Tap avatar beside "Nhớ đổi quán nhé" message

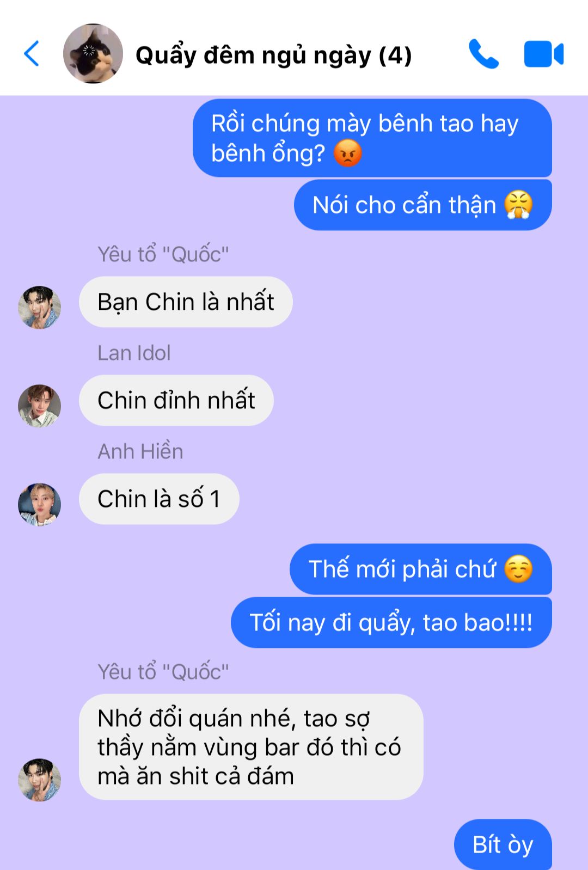tap(39, 780)
